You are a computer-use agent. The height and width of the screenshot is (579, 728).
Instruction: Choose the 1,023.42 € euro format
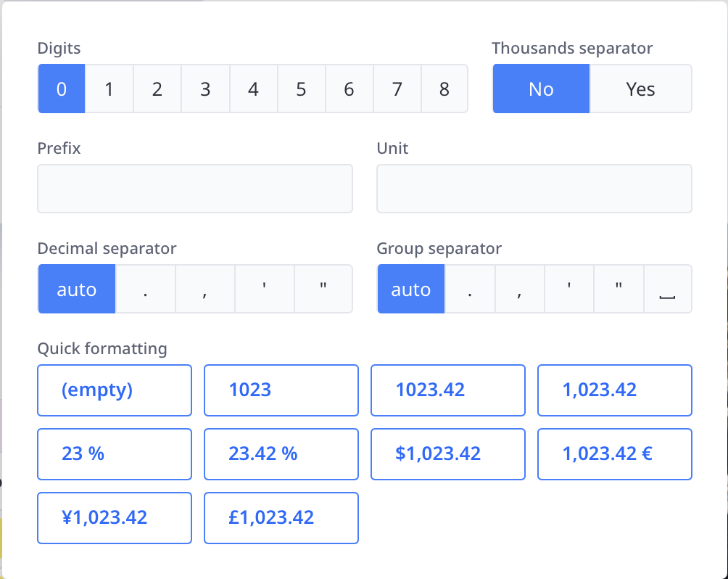pos(614,454)
